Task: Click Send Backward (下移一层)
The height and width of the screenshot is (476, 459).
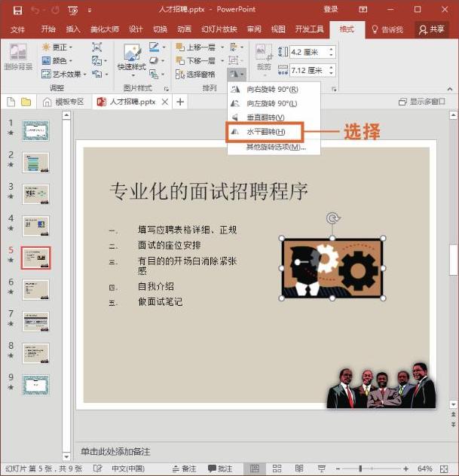Action: [196, 61]
